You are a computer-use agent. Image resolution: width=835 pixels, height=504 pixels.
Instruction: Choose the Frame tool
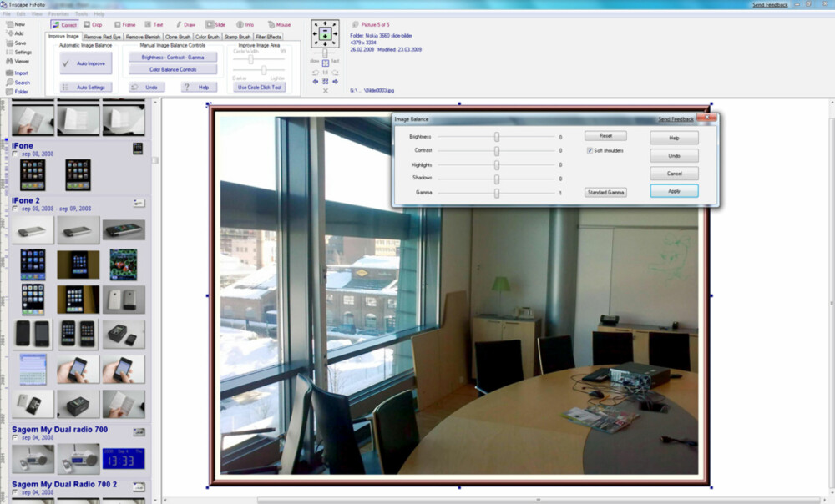[125, 24]
